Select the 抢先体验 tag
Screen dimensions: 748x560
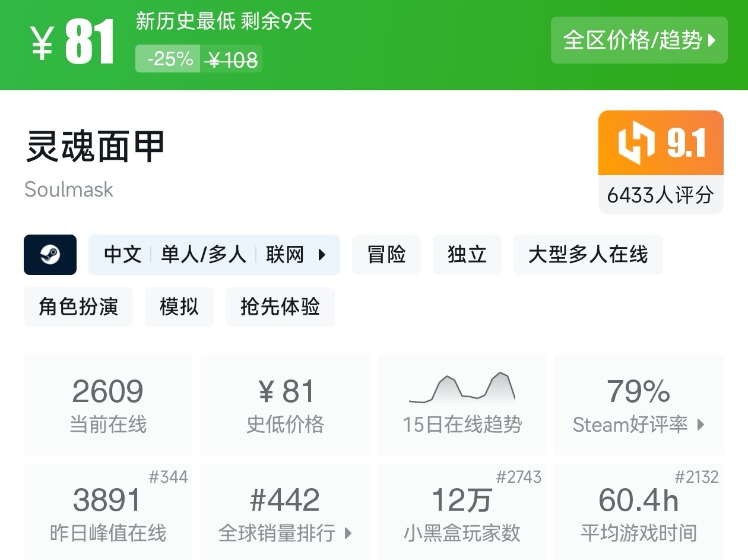coord(280,307)
